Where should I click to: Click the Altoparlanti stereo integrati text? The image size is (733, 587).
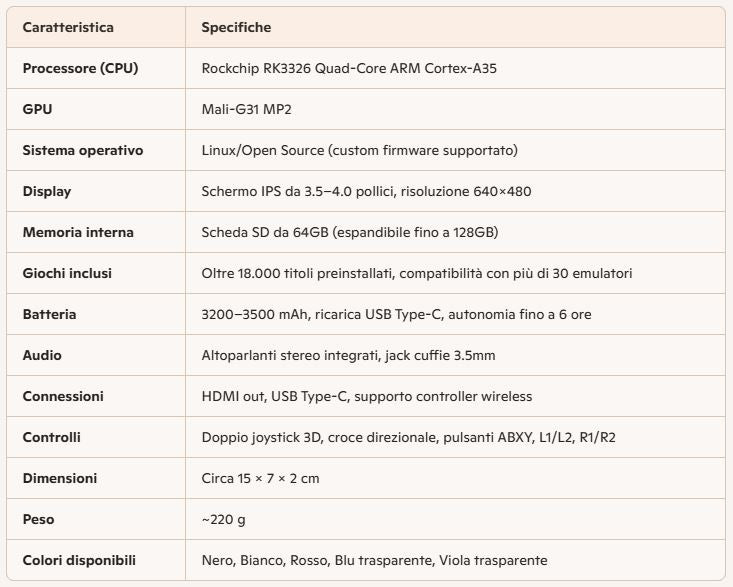pyautogui.click(x=364, y=355)
